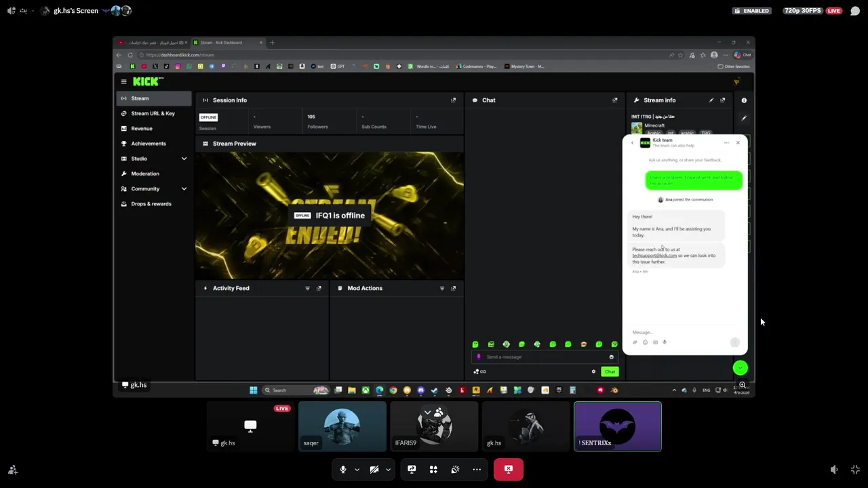The image size is (868, 488).
Task: Turn on camera in Discord controls
Action: click(374, 469)
